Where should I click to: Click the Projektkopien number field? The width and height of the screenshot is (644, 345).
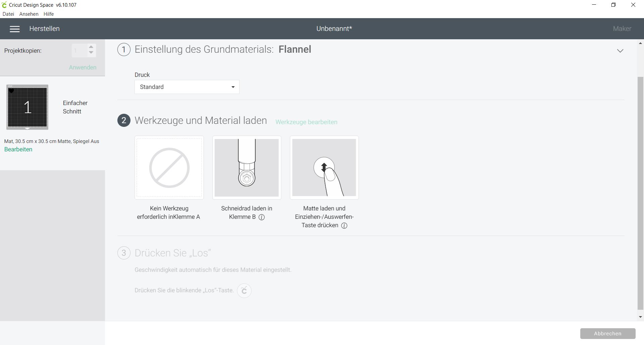[x=79, y=51]
